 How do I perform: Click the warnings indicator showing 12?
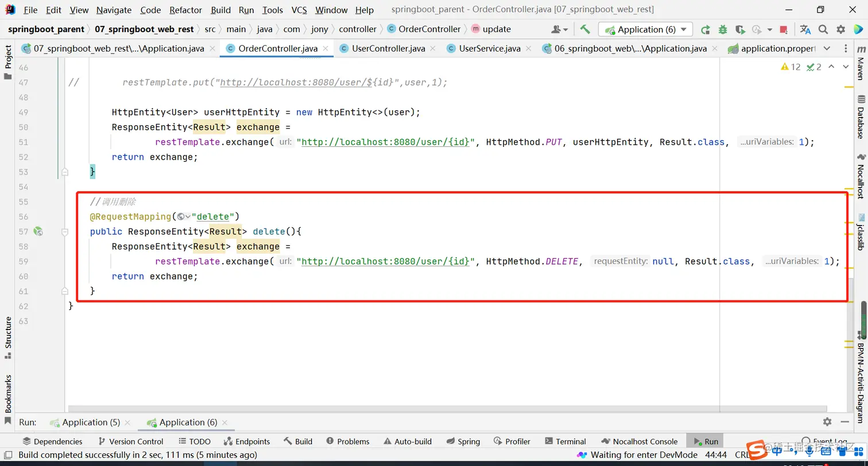point(790,67)
